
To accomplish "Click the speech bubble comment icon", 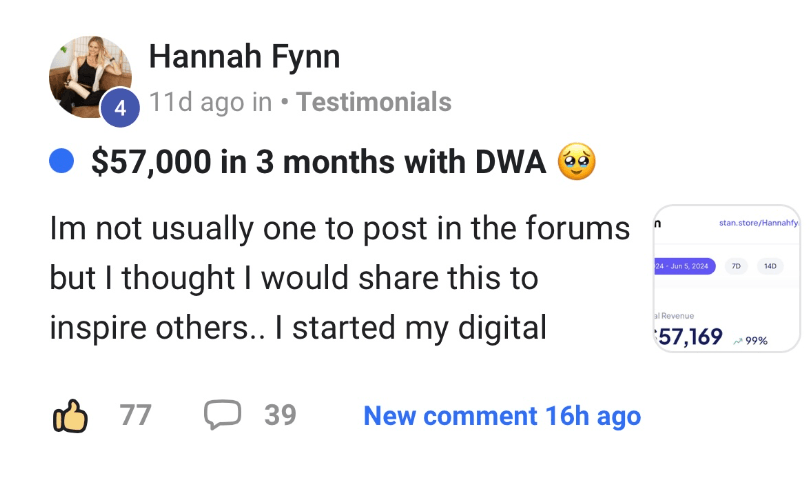I will point(223,414).
